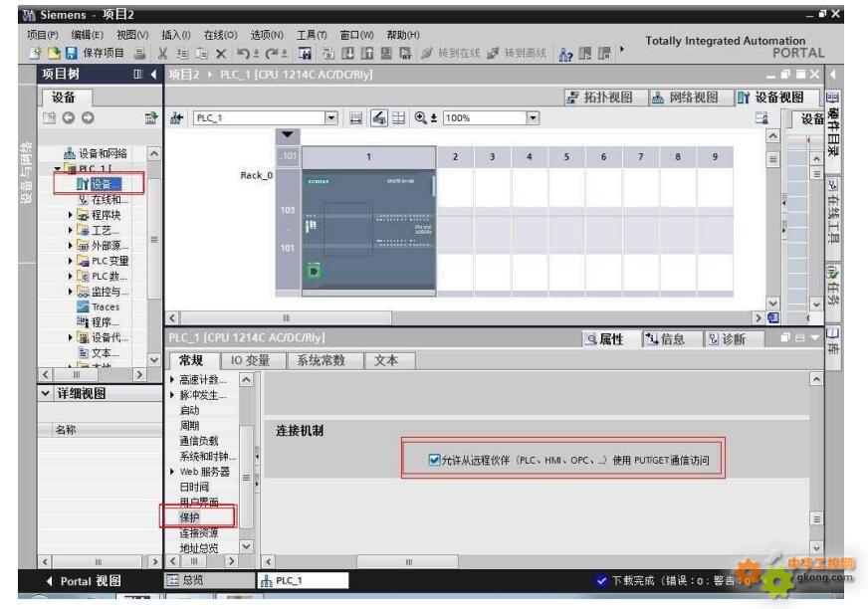The width and height of the screenshot is (868, 609).
Task: Click the 总览 button in bottom bar
Action: coord(210,580)
